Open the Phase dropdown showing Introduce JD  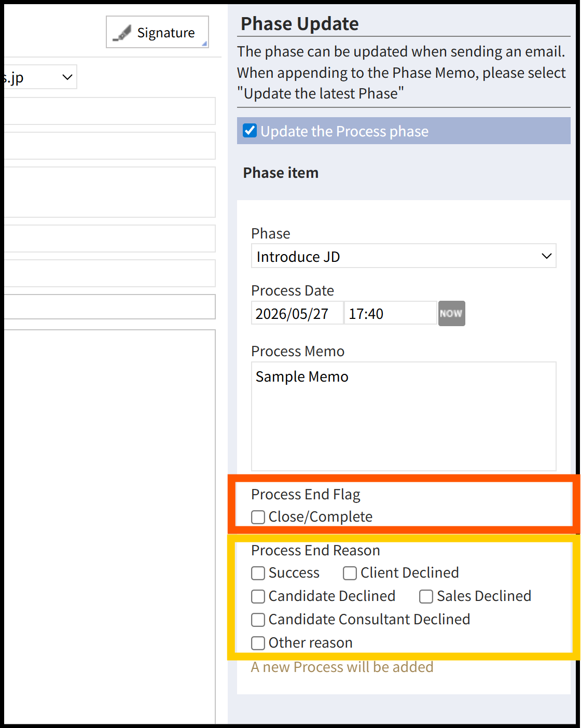click(404, 256)
